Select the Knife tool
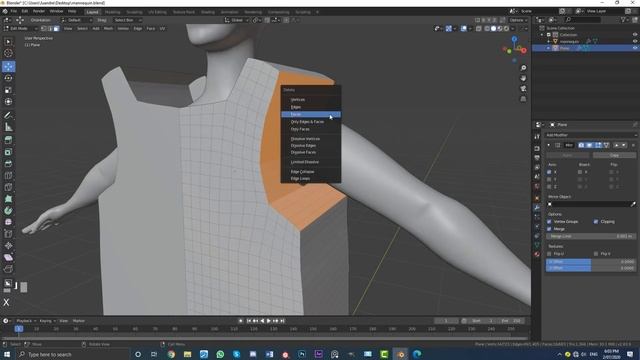This screenshot has height=360, width=640. pos(8,187)
